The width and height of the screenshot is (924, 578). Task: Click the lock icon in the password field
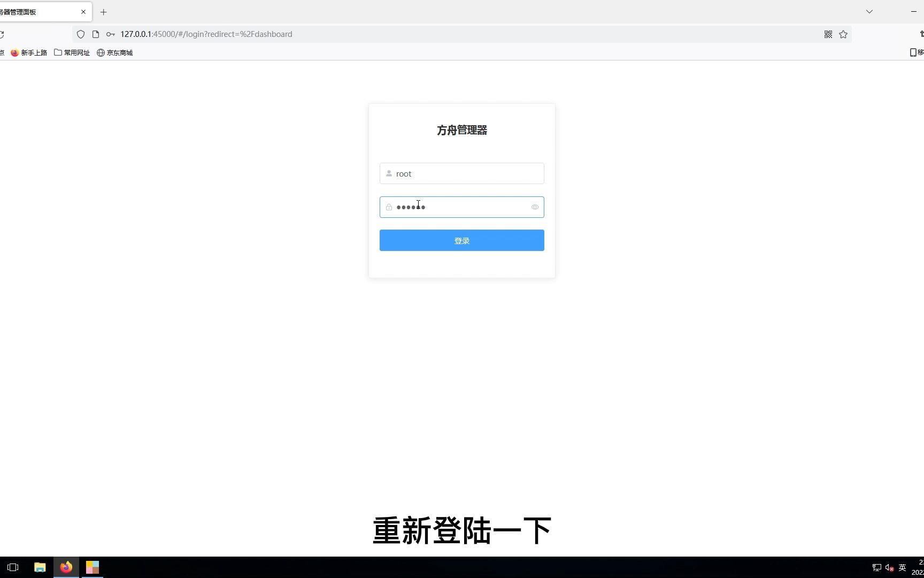(x=389, y=207)
